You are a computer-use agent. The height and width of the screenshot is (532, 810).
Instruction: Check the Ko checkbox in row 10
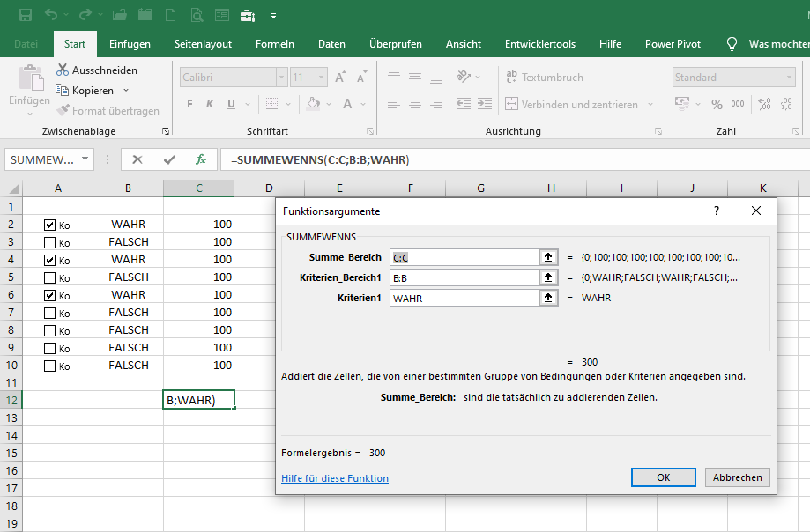coord(49,365)
